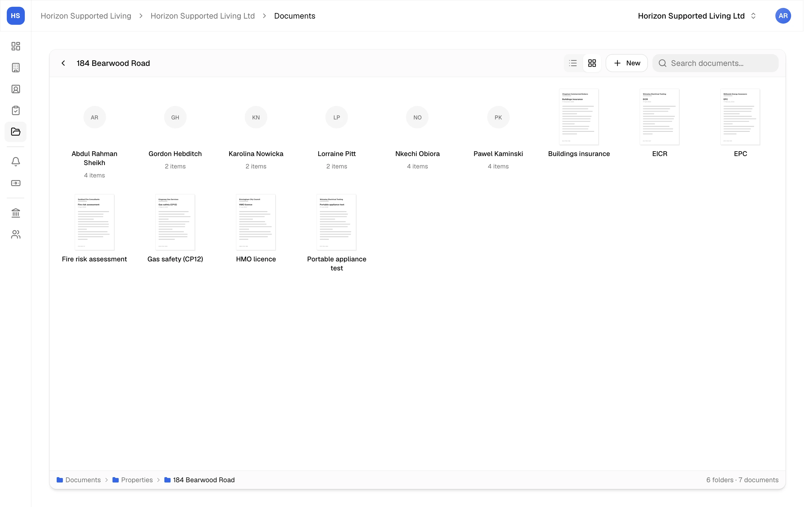Click the New document button
Screen dimensions: 812x507
coord(626,63)
